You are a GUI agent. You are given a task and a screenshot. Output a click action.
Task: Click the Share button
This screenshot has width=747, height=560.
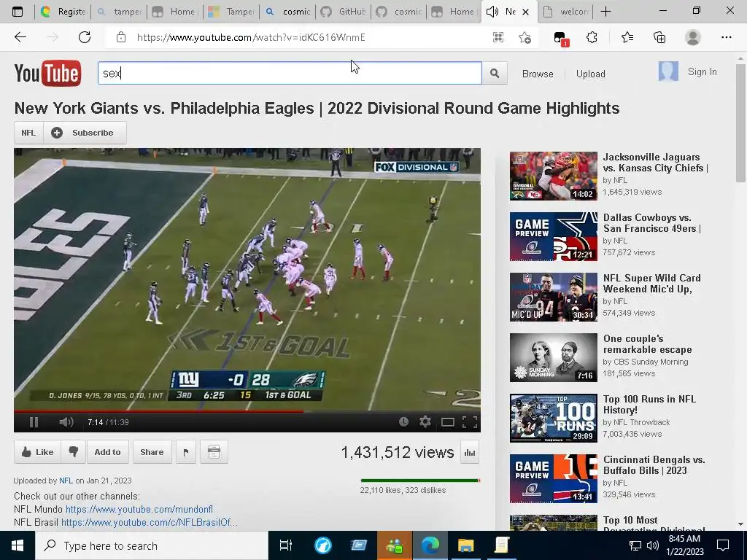(x=152, y=451)
